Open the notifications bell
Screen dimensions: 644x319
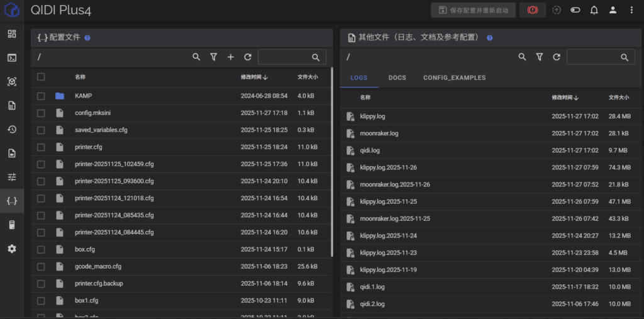tap(594, 10)
